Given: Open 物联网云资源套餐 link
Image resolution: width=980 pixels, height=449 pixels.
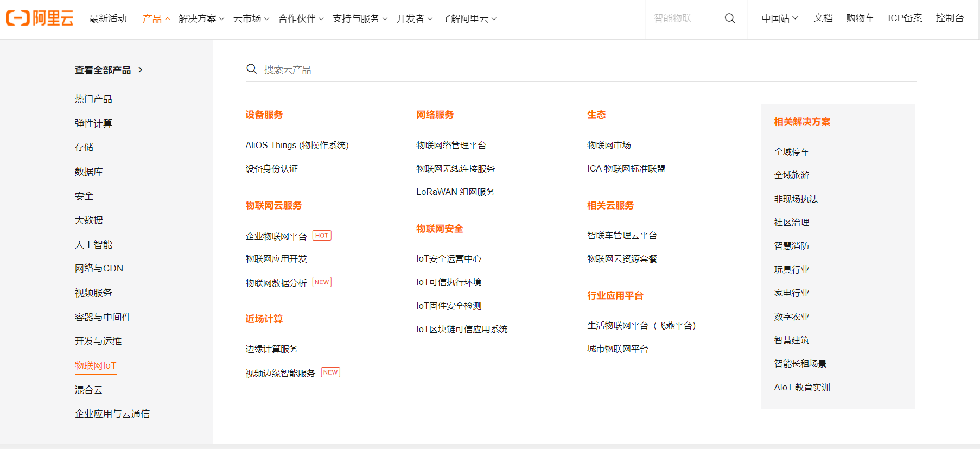Looking at the screenshot, I should click(622, 259).
